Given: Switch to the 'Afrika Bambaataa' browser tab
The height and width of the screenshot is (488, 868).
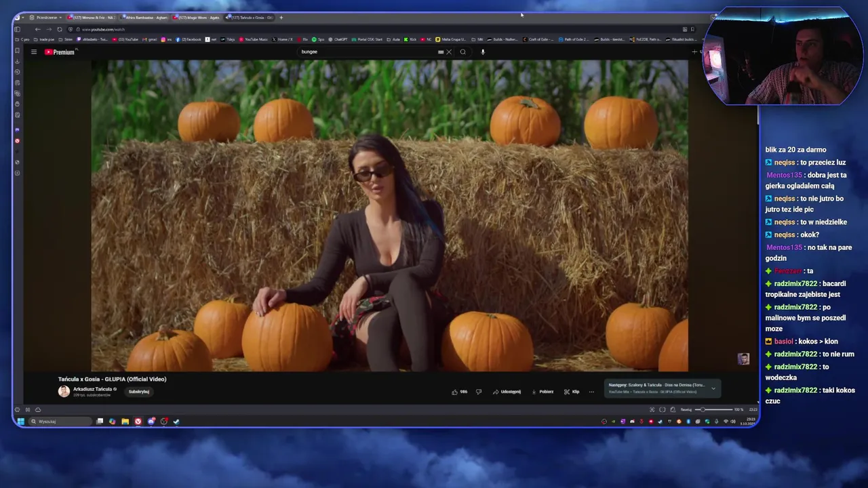Looking at the screenshot, I should [144, 17].
